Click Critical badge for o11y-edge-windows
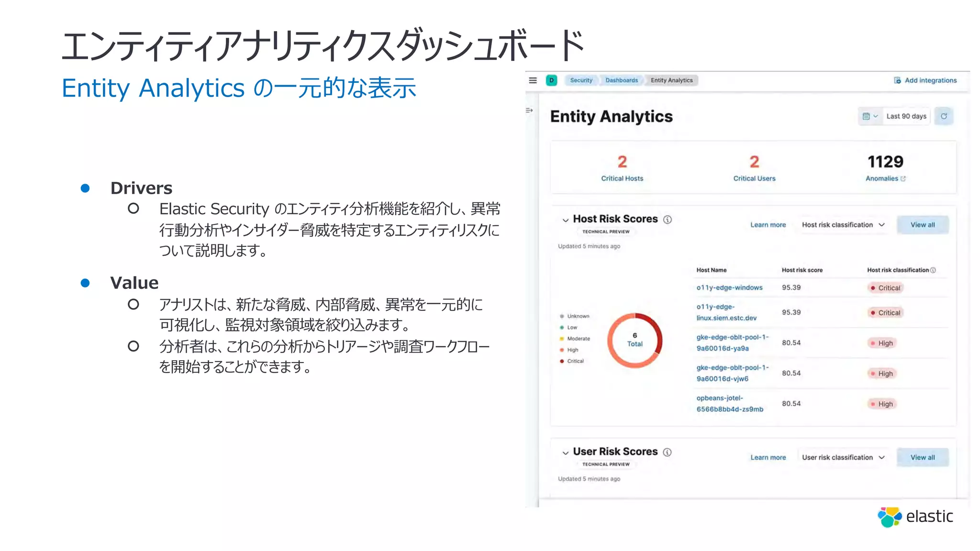Screen dimensions: 980x551 click(x=885, y=288)
